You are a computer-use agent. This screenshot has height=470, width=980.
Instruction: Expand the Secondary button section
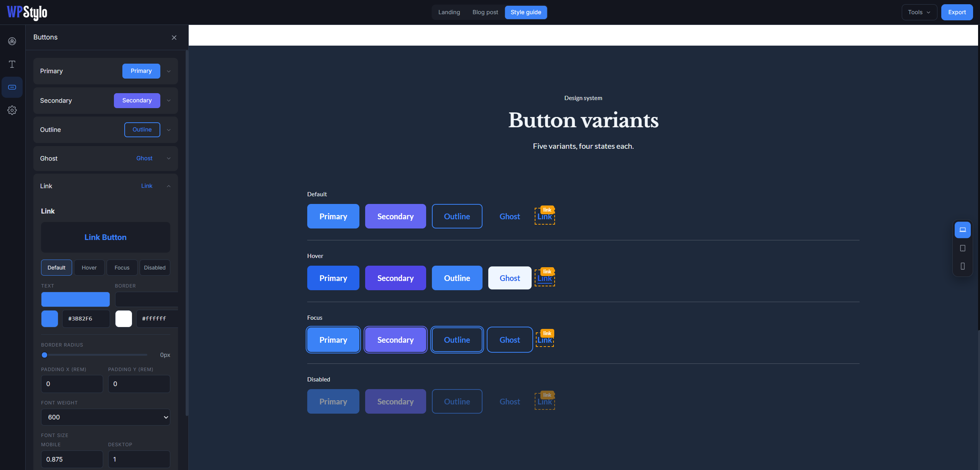(169, 101)
